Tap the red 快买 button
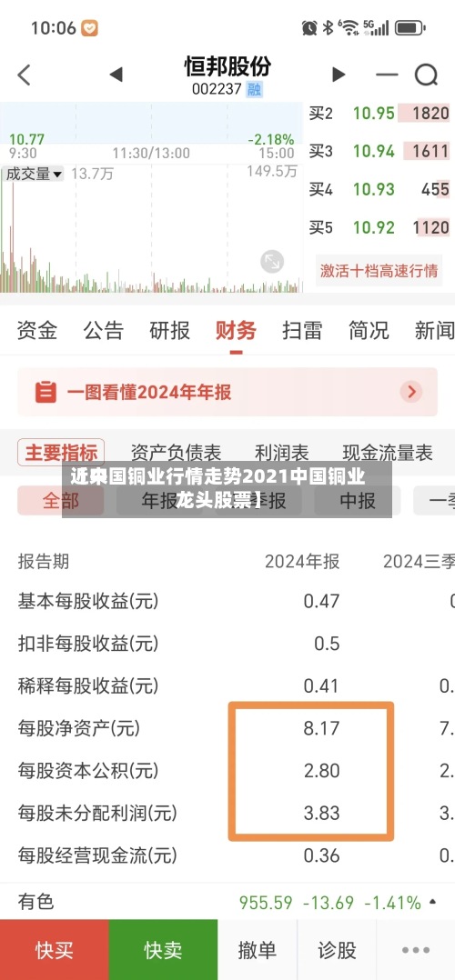 pos(55,950)
